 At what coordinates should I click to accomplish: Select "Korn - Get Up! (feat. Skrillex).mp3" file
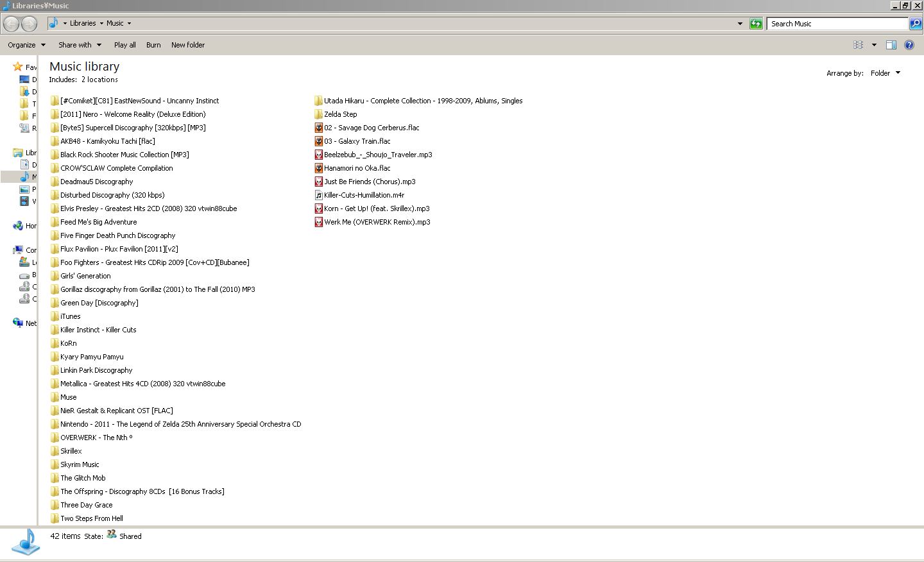click(x=372, y=209)
